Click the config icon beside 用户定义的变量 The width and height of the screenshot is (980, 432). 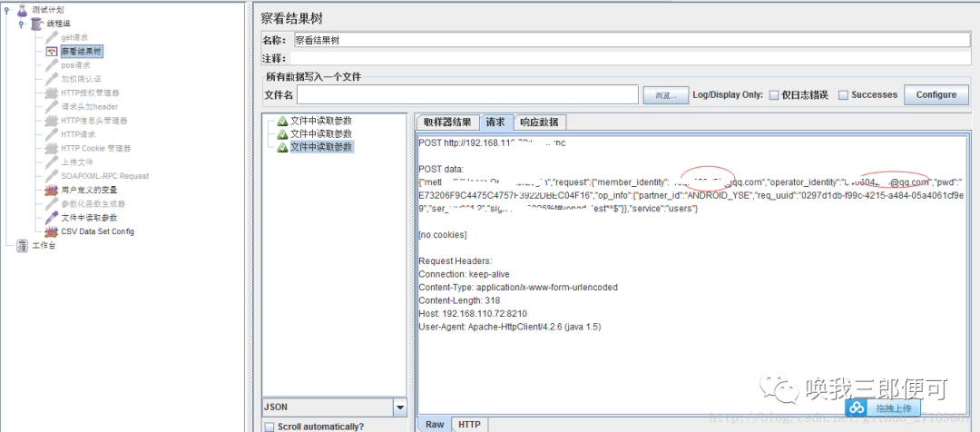[52, 190]
